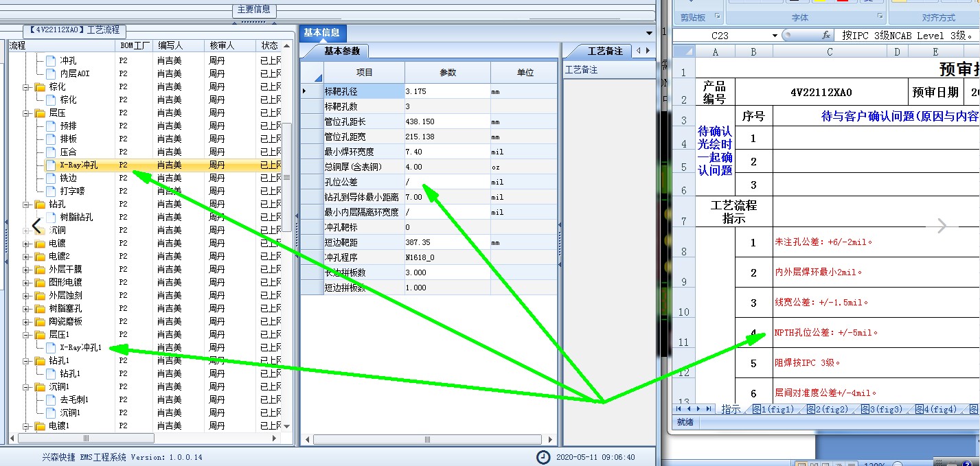980x466 pixels.
Task: Open the 基本信息 panel dropdown arrow
Action: 649,33
